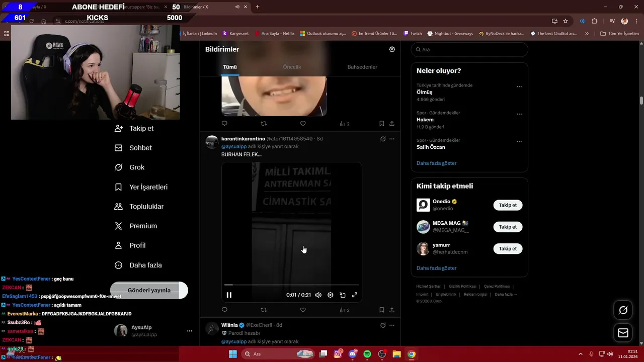Open a new browser tab

pyautogui.click(x=258, y=7)
